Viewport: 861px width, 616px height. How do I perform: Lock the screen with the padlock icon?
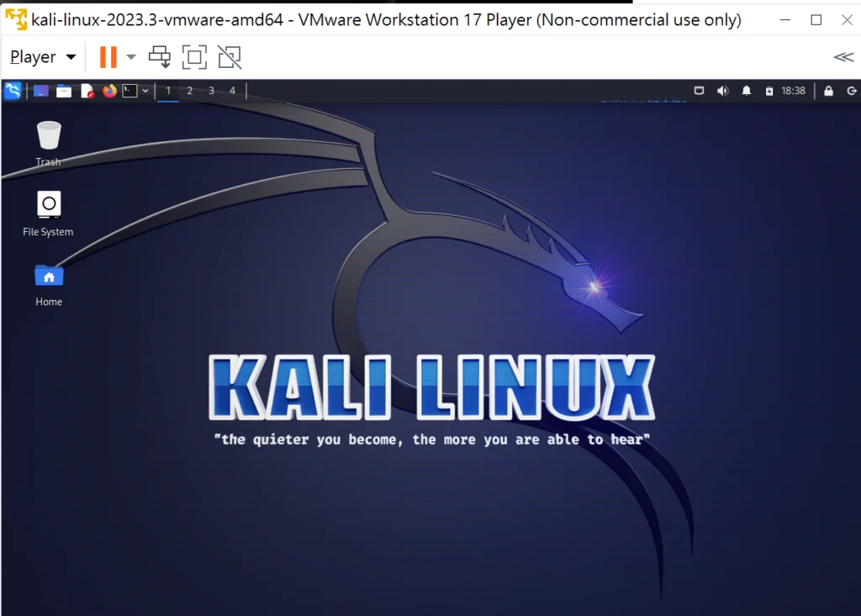828,91
